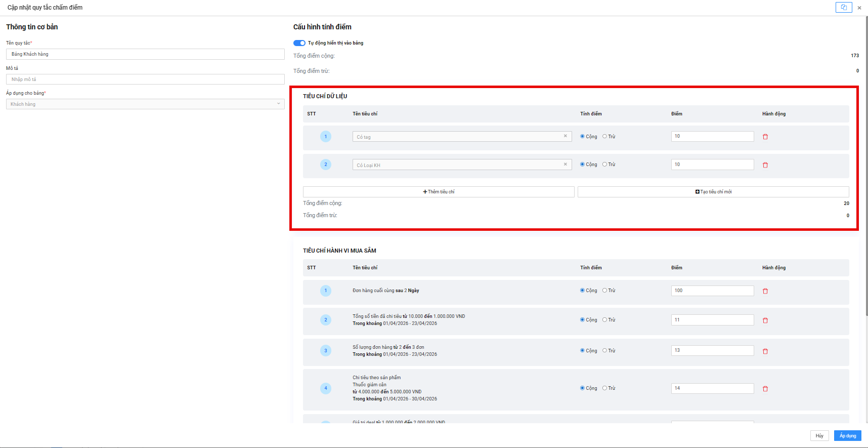Click "Đơn hàng cuối cùng sau 2 Ngày" text
Screen dimensions: 868x448
click(386, 291)
